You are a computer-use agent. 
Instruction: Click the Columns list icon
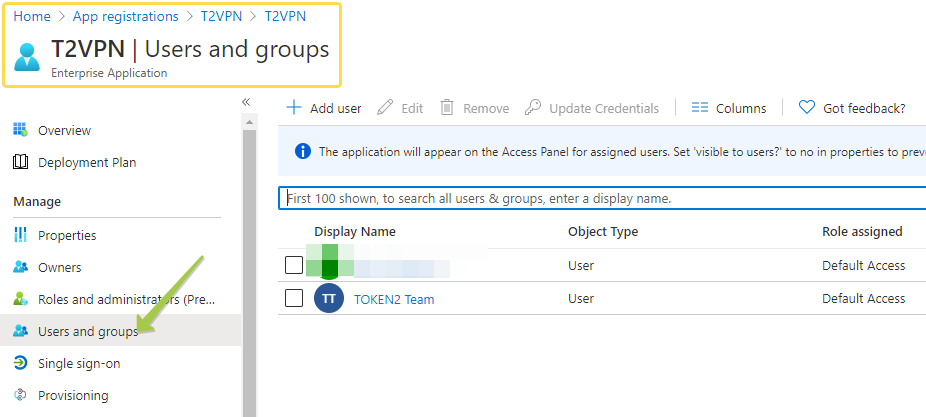coord(700,107)
